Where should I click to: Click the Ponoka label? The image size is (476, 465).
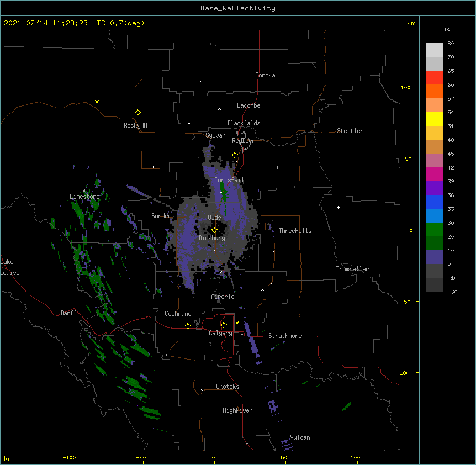point(265,75)
